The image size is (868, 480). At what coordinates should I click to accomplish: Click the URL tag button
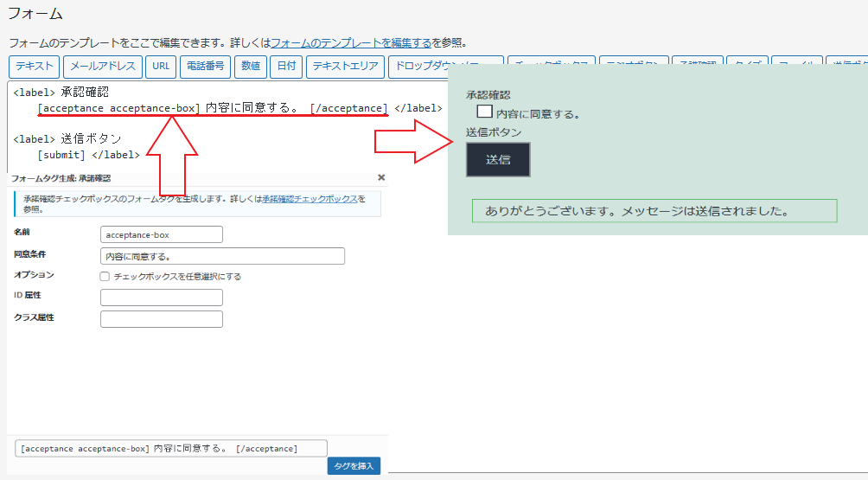(x=161, y=66)
